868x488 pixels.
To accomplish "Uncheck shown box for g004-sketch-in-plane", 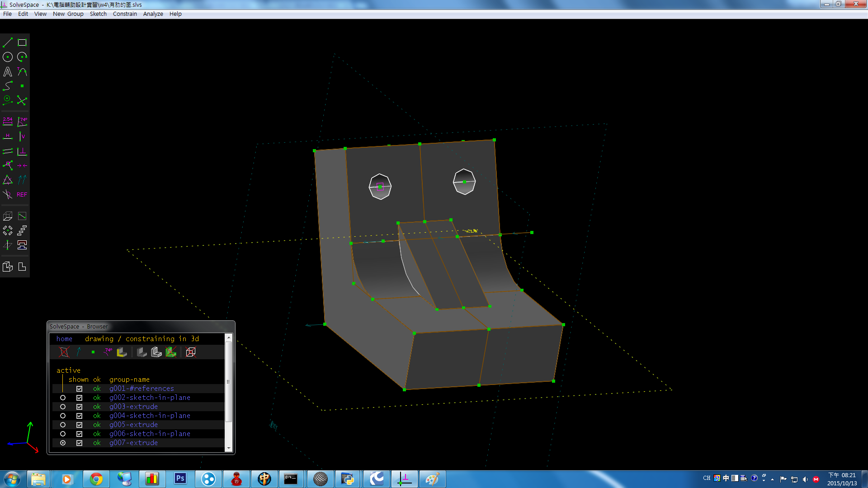I will coord(79,416).
